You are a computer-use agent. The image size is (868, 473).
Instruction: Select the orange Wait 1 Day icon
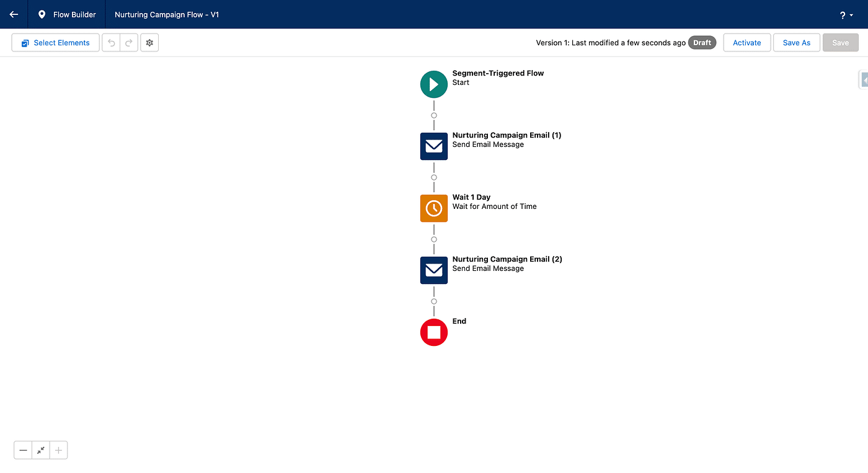[433, 208]
